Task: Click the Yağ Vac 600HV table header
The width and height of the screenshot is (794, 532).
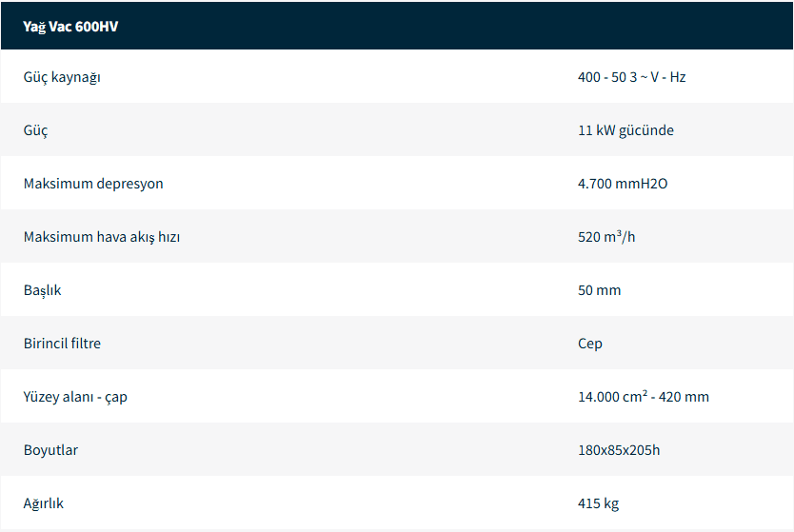Action: click(x=70, y=27)
